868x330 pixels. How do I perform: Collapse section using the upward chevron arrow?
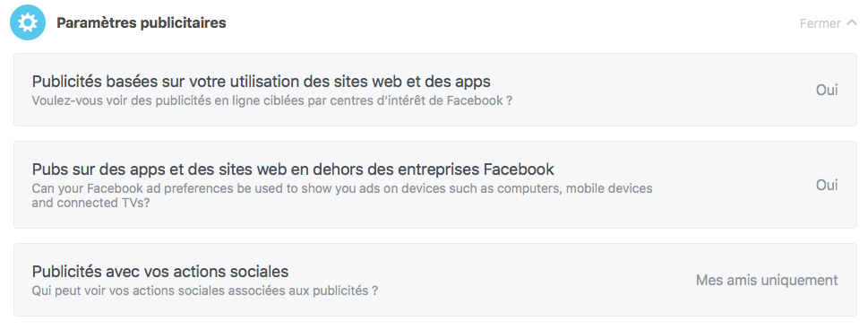pos(851,23)
